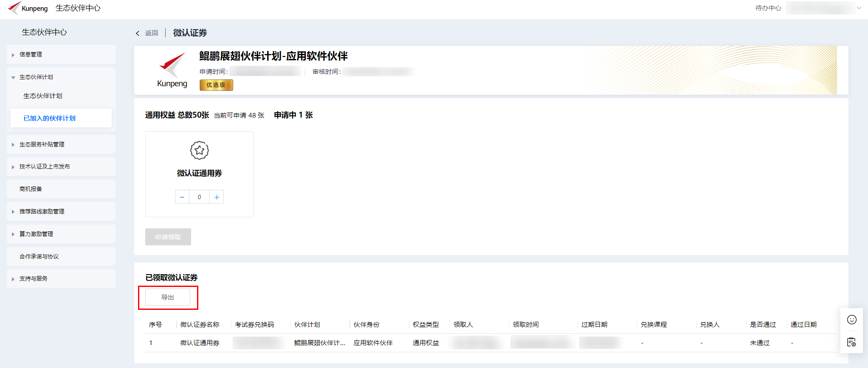The height and width of the screenshot is (368, 868).
Task: Click the 兑换课程 column header
Action: [654, 325]
